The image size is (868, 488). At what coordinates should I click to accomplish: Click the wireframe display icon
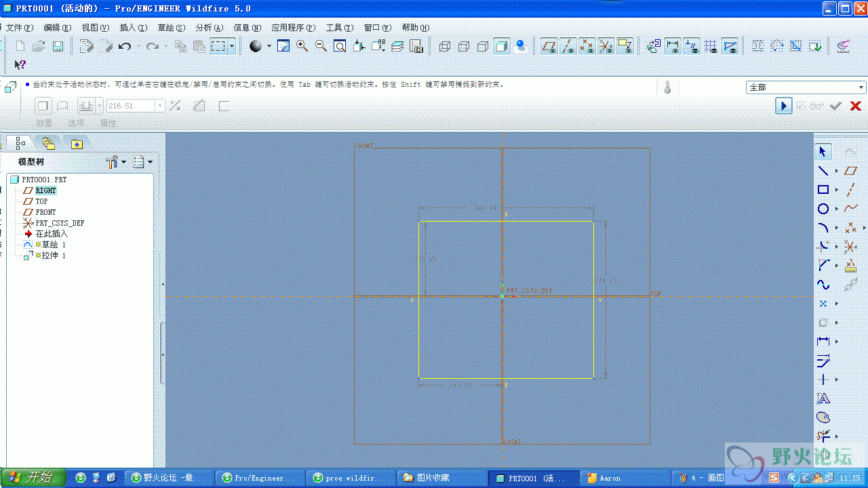[445, 46]
